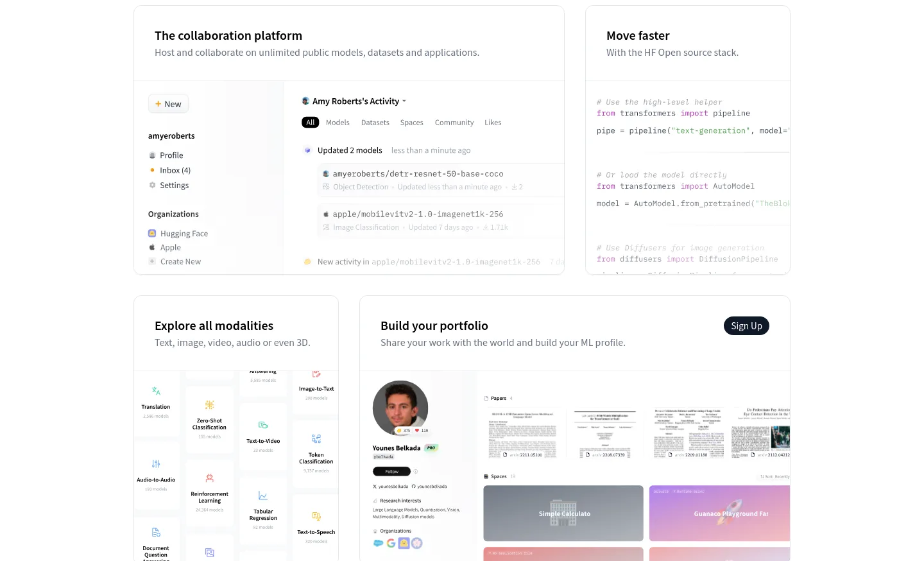Click the Settings gear icon in sidebar
924x561 pixels.
point(152,185)
